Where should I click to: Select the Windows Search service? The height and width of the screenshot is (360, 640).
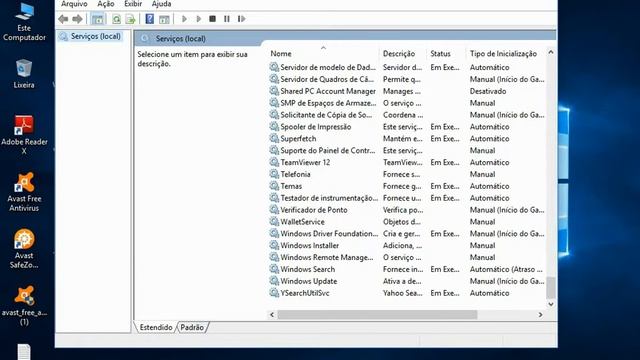pos(307,269)
